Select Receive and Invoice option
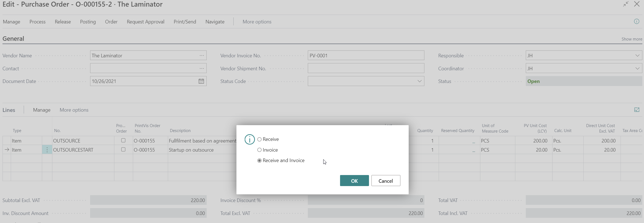644x223 pixels. point(259,161)
